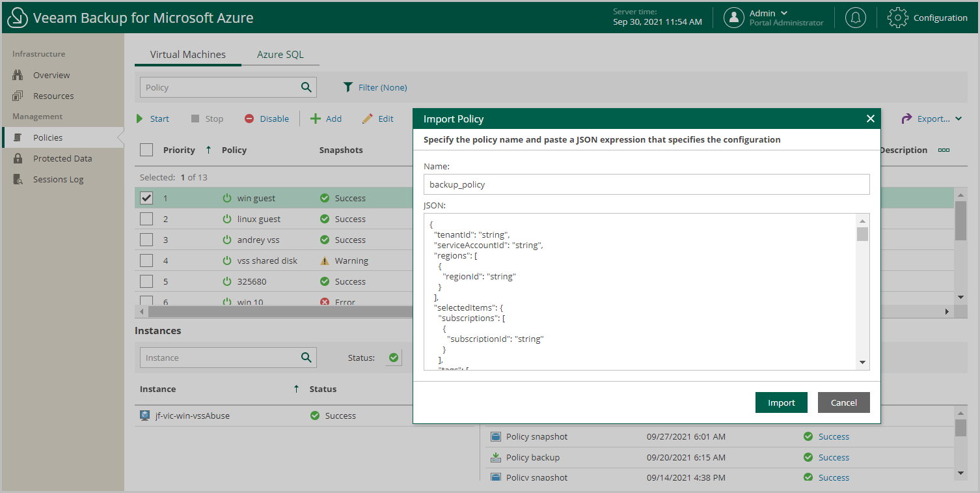The image size is (980, 493).
Task: Click the Policies sidebar icon
Action: click(18, 137)
